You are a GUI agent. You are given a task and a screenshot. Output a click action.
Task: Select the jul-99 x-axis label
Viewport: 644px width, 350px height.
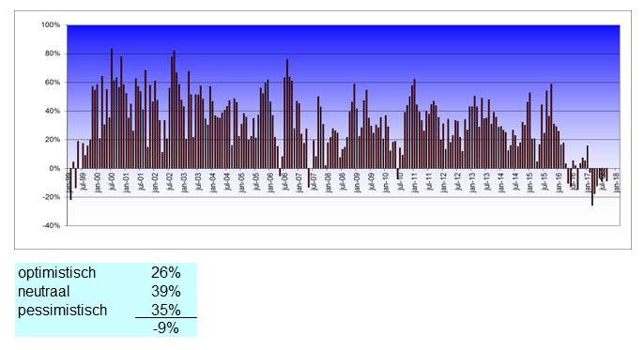click(x=83, y=182)
